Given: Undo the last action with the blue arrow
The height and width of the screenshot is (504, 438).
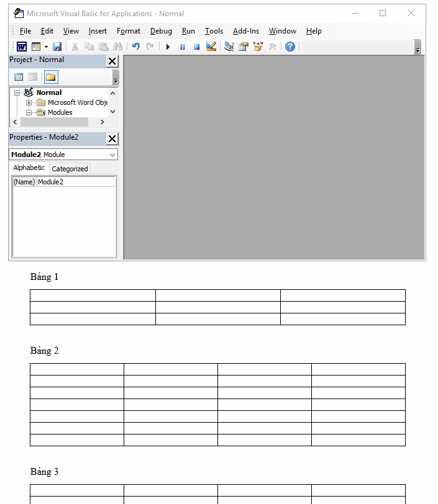Looking at the screenshot, I should click(136, 47).
